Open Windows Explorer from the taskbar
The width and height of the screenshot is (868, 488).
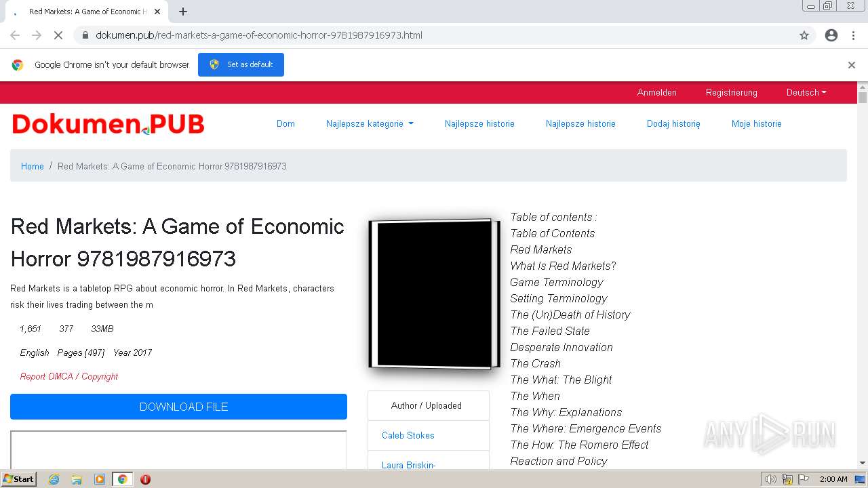click(77, 479)
